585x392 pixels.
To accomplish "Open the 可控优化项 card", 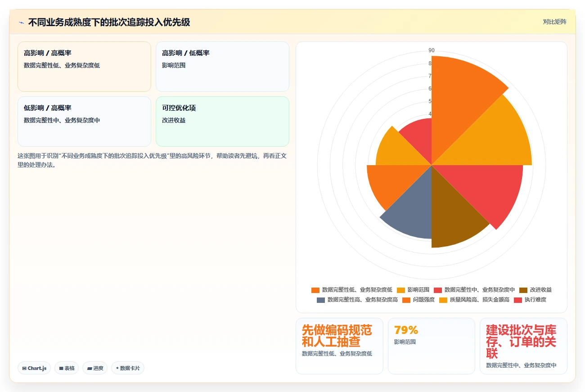I will tap(222, 122).
